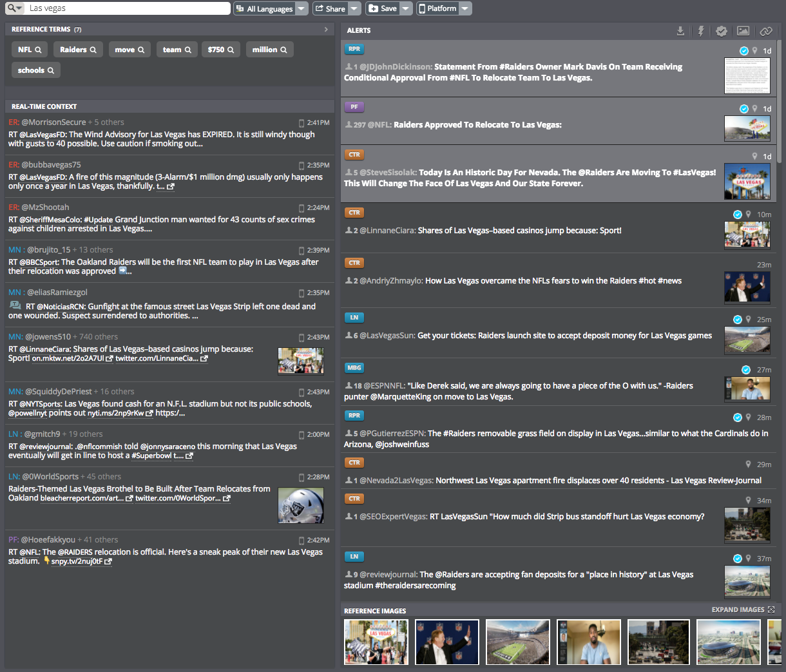Click the Alerts panel scrollbar
This screenshot has height=672, width=786.
(779, 102)
